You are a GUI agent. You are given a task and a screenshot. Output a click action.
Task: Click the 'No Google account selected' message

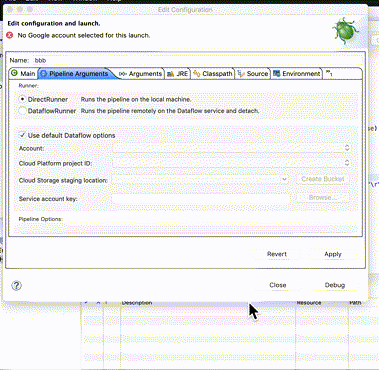[84, 35]
